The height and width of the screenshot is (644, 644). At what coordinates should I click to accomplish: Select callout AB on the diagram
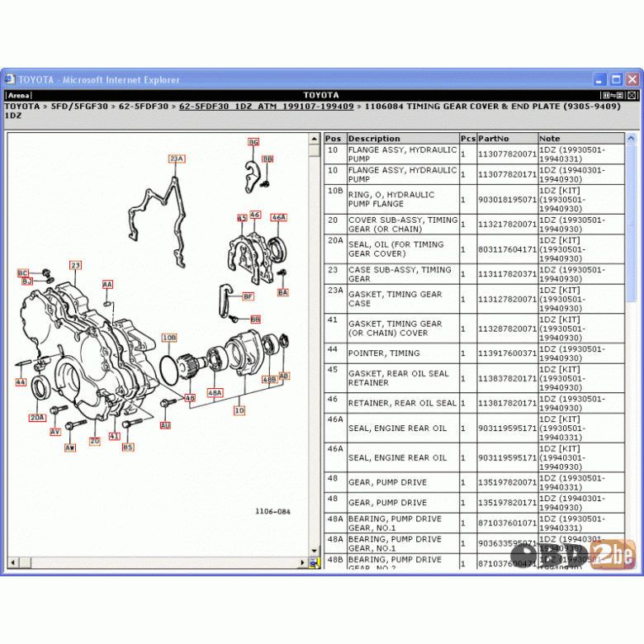[x=284, y=376]
